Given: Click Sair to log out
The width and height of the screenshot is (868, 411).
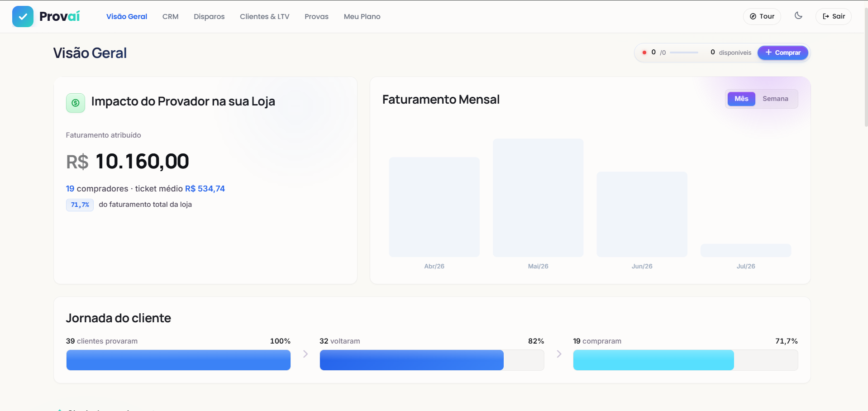Looking at the screenshot, I should (834, 16).
